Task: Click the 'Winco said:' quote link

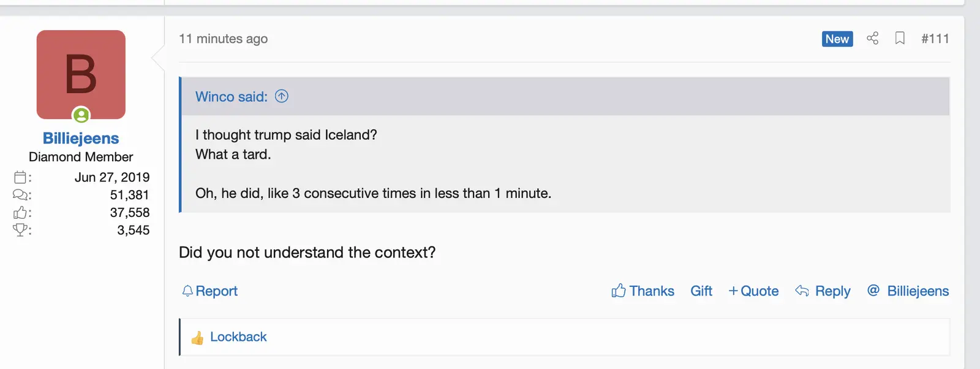Action: click(x=231, y=97)
